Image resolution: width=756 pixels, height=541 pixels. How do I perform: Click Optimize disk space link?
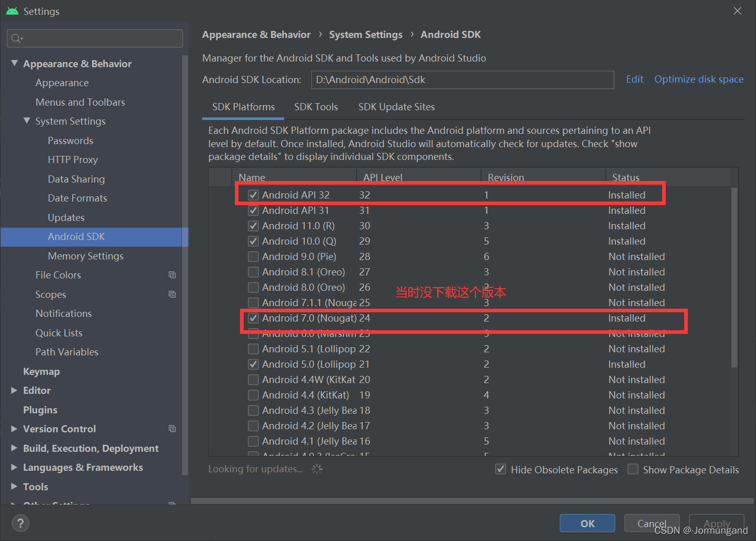(x=699, y=79)
